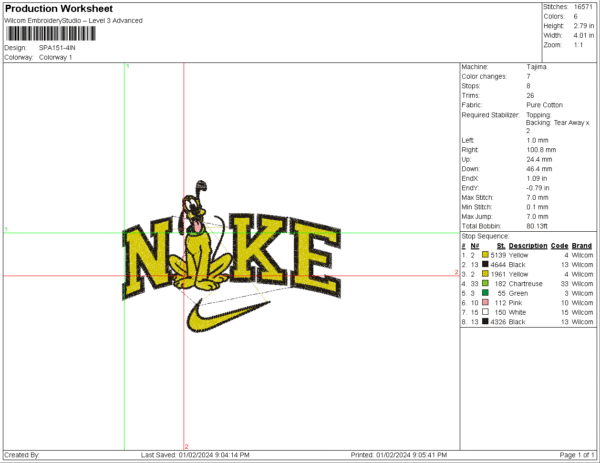The height and width of the screenshot is (463, 600).
Task: Click the Width value 4.01 in
Action: point(584,36)
